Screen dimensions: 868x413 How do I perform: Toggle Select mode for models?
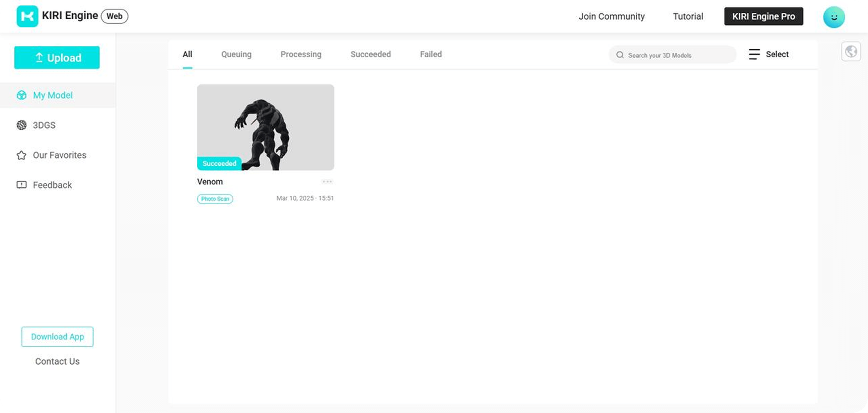point(768,54)
